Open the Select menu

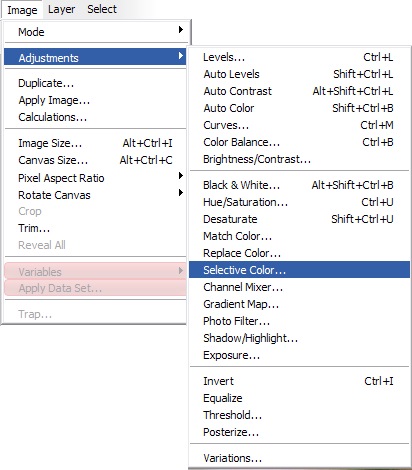[102, 9]
